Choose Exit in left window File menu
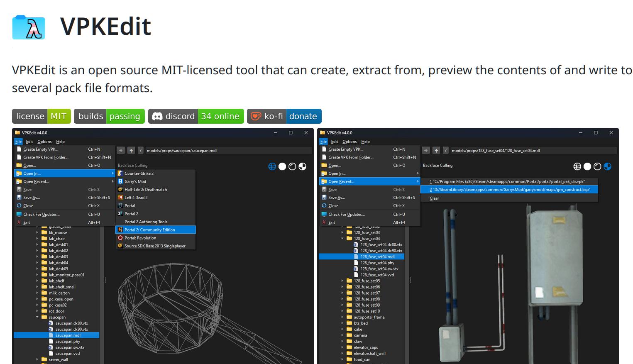Image resolution: width=633 pixels, height=364 pixels. 64,222
